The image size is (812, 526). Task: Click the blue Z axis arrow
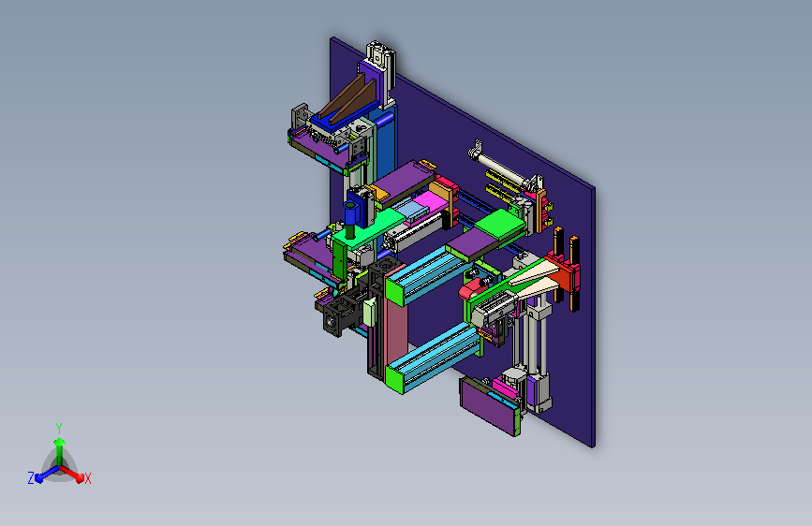[x=46, y=474]
